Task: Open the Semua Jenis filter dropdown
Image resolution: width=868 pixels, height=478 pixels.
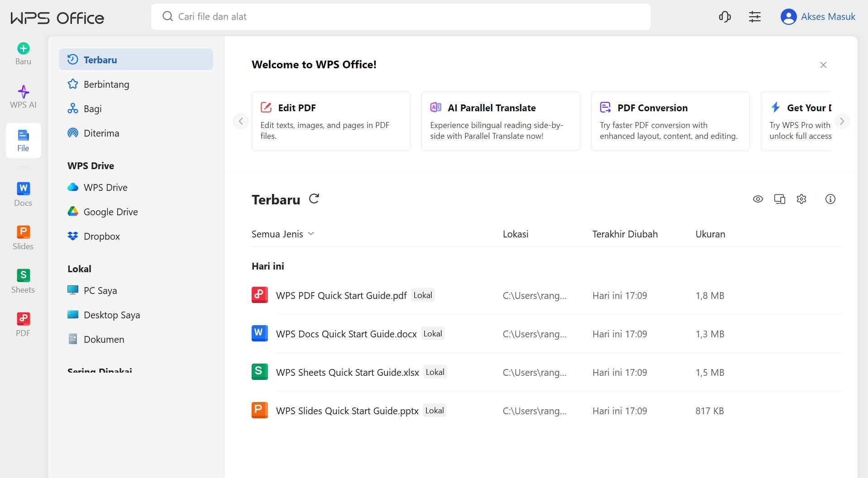Action: (x=282, y=234)
